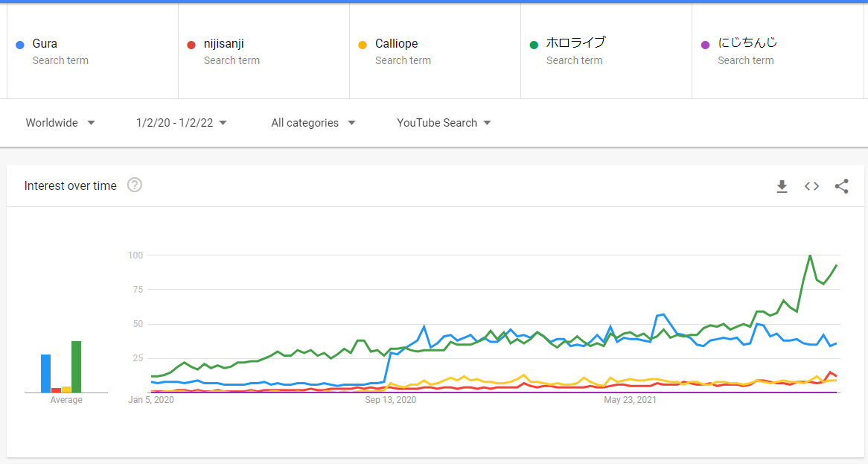Change the YouTube Search source dropdown
Image resolution: width=868 pixels, height=464 pixels.
tap(444, 123)
